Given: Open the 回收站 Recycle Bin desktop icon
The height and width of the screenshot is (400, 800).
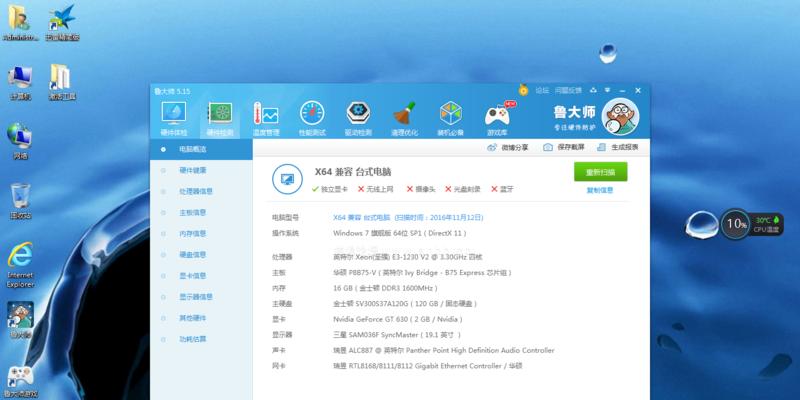Looking at the screenshot, I should (x=20, y=202).
